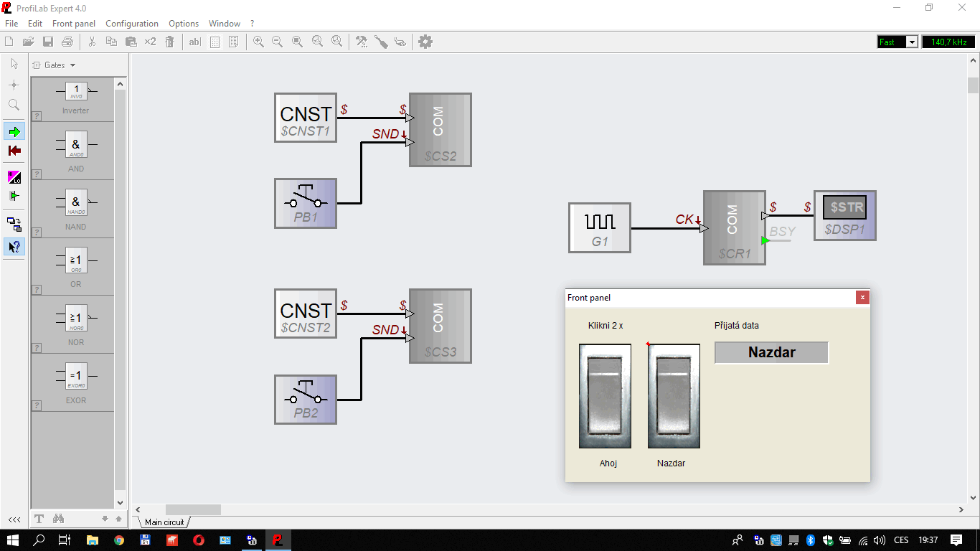
Task: Toggle the context help pointer tool
Action: click(14, 247)
